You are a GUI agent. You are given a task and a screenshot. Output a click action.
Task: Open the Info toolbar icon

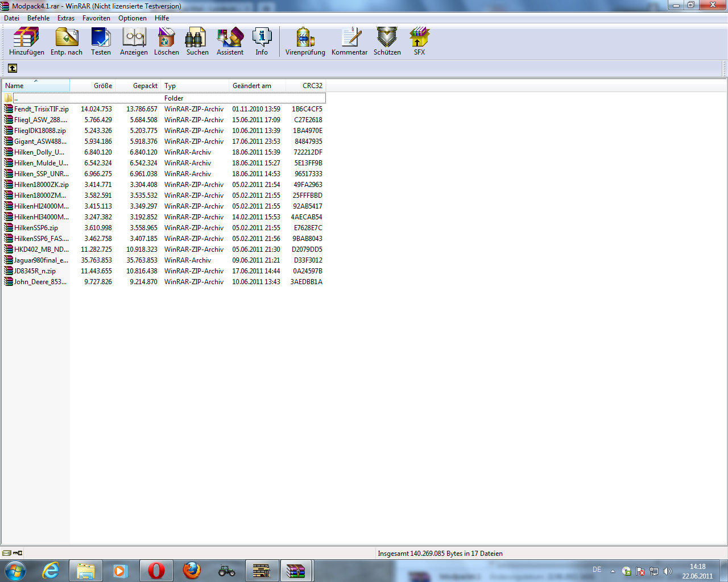coord(262,41)
